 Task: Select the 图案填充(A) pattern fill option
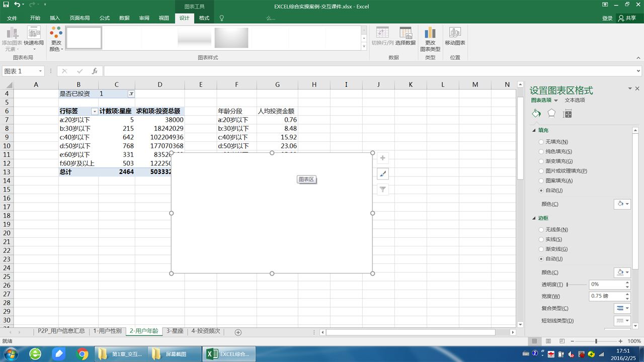tap(555, 180)
